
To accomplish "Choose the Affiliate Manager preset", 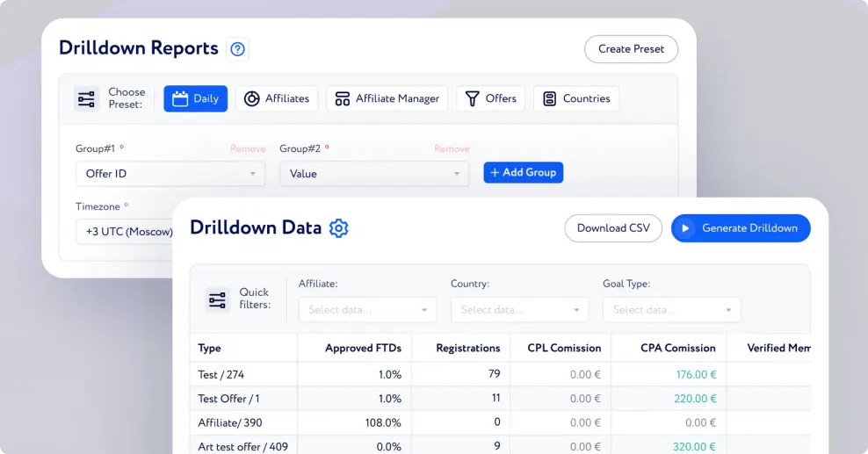I will [x=387, y=98].
